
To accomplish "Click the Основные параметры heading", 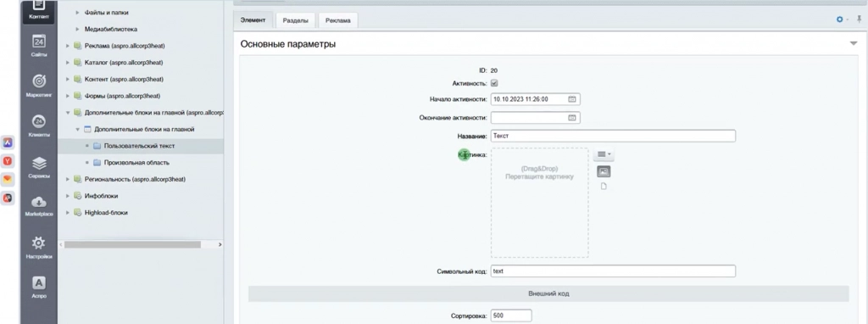I will tap(288, 44).
